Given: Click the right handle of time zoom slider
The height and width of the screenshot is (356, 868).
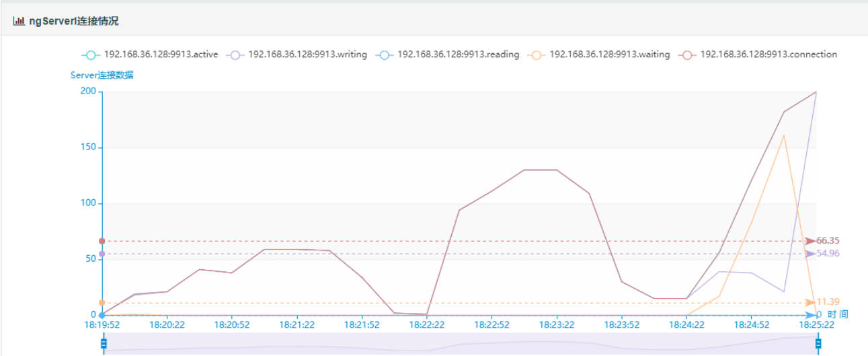Looking at the screenshot, I should 818,344.
